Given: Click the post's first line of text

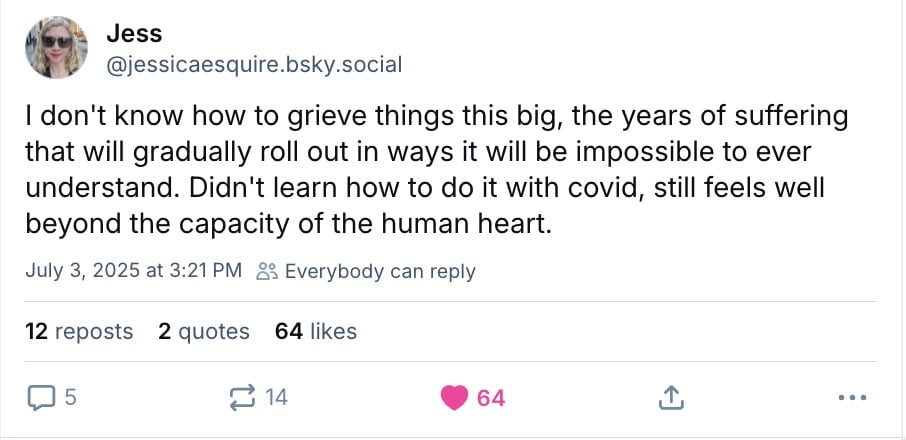Looking at the screenshot, I should 436,117.
